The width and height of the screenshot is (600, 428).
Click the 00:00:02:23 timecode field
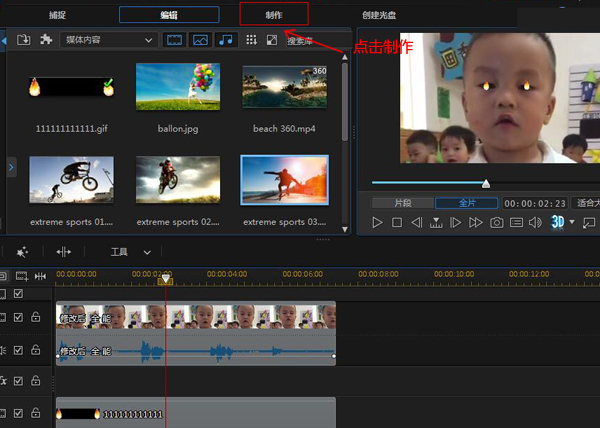[x=535, y=203]
